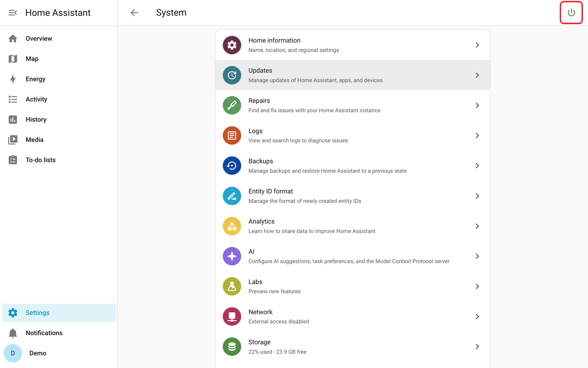This screenshot has height=368, width=588.
Task: Click the Updates refresh icon
Action: pyautogui.click(x=232, y=75)
